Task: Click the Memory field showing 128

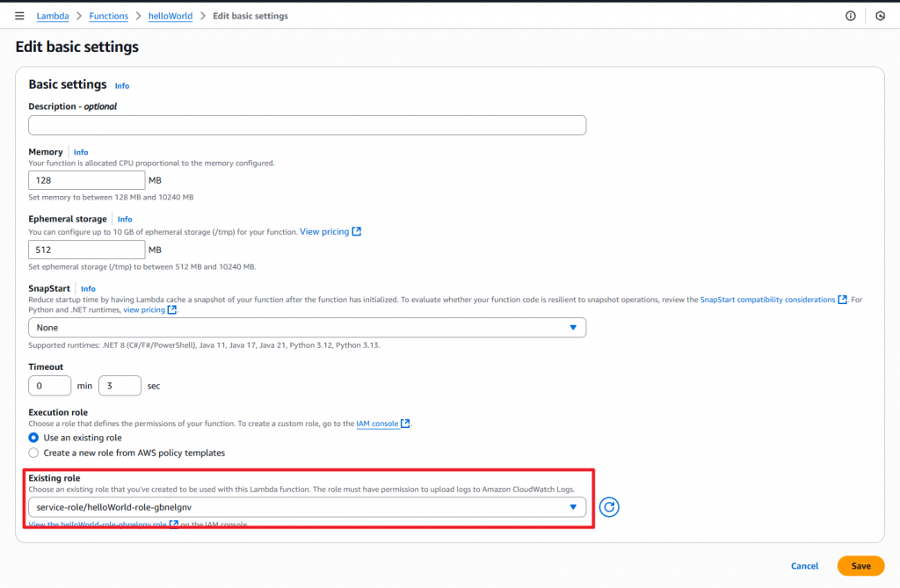Action: pyautogui.click(x=87, y=180)
